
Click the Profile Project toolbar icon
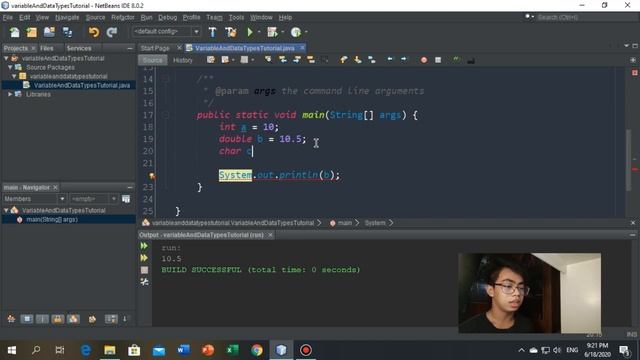click(296, 32)
